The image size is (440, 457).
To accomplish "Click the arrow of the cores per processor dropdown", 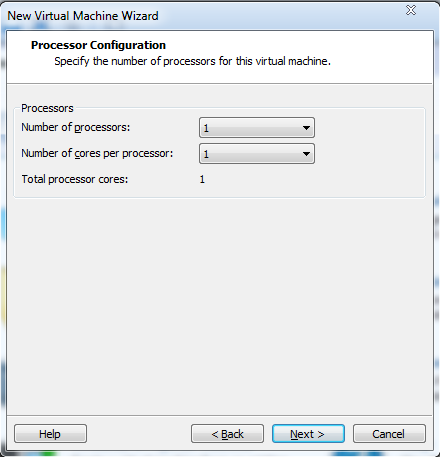I will point(306,154).
